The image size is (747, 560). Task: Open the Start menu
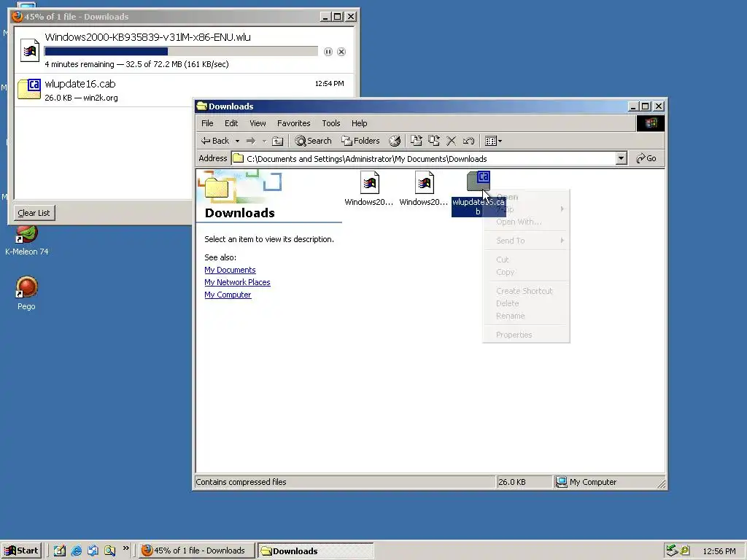pos(21,551)
